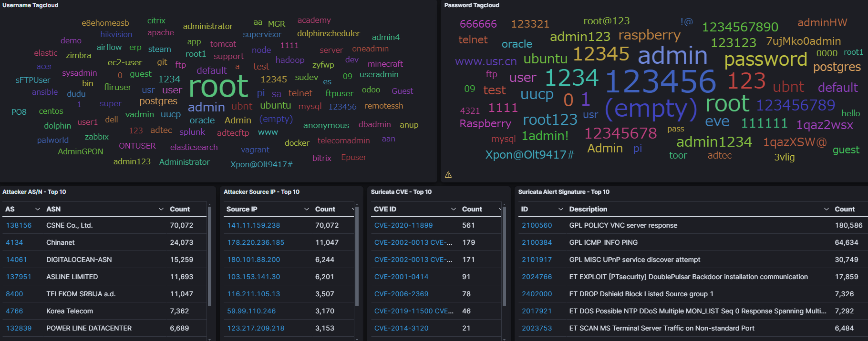Click the CVE-2002-0013 entry with count 171
This screenshot has width=868, height=341.
(x=413, y=260)
